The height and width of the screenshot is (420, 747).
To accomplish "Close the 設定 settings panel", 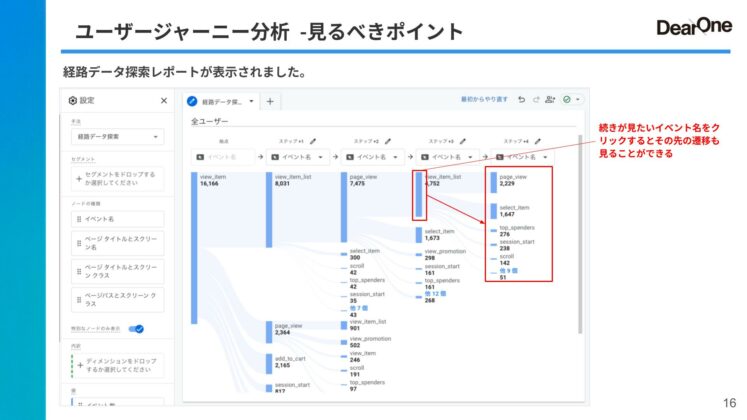I will pos(164,100).
